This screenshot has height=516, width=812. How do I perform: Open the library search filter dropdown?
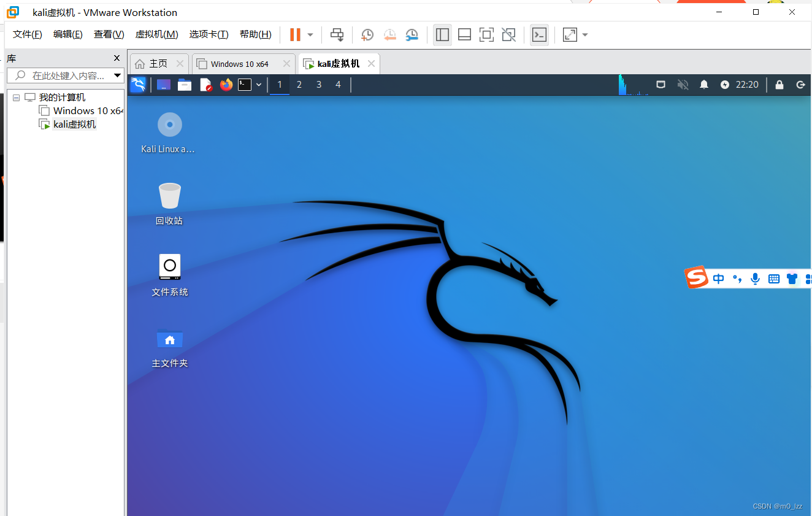118,75
